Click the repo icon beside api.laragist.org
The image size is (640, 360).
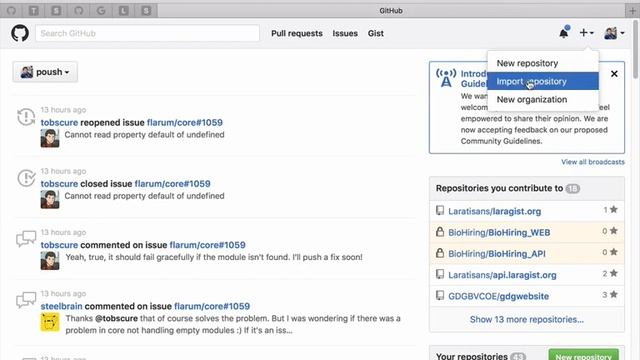click(440, 274)
